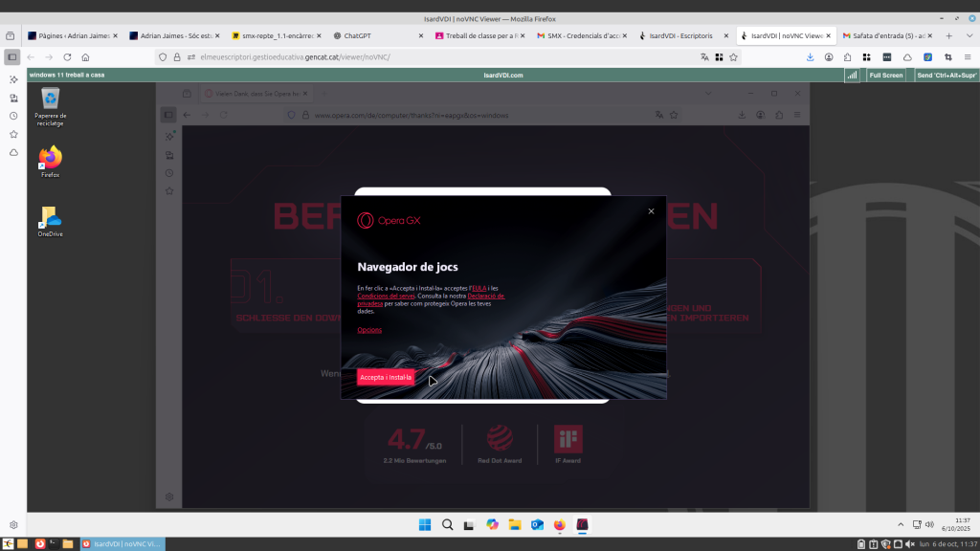Close the Opera GX installer dialog
This screenshot has height=551, width=980.
pyautogui.click(x=651, y=211)
